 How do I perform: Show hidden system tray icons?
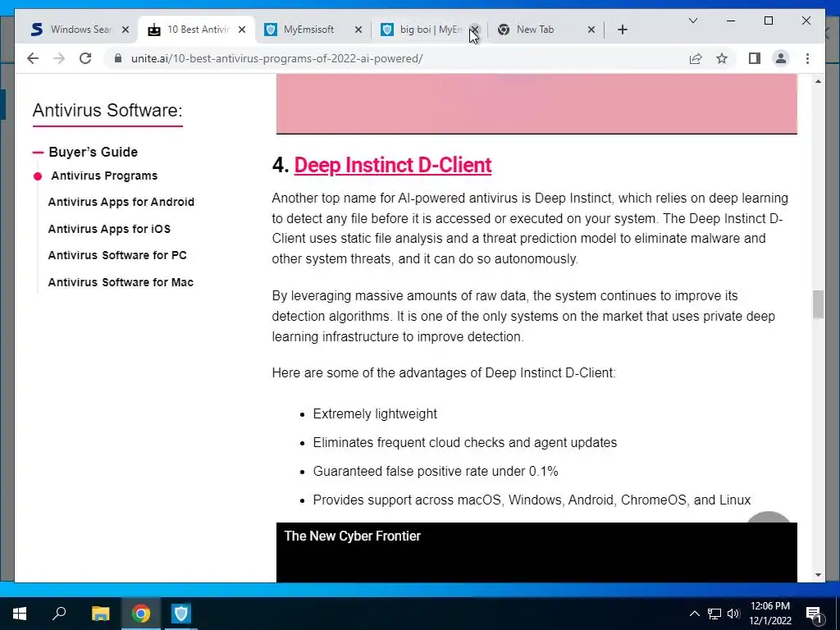coord(694,614)
